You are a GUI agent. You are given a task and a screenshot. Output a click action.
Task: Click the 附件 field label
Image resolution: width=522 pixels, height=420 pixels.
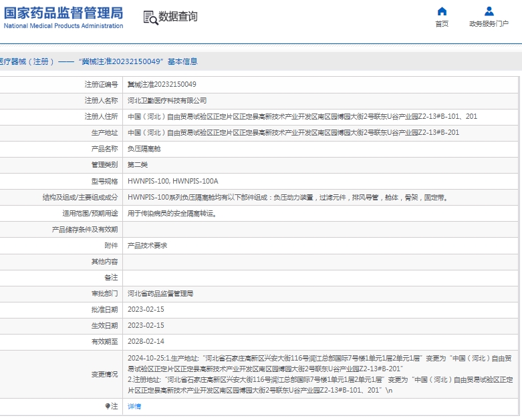111,246
